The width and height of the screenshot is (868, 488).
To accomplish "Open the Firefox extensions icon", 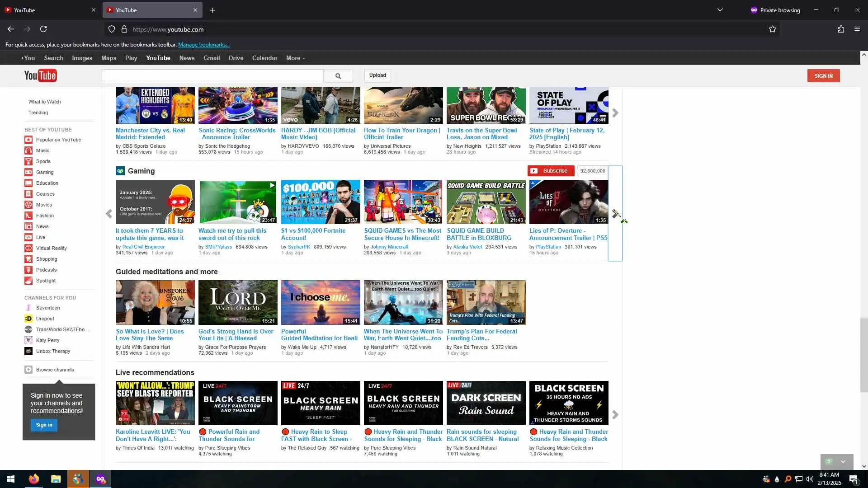I will (840, 29).
